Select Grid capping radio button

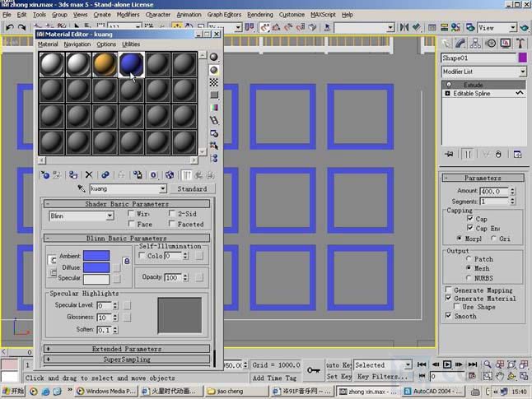[493, 239]
